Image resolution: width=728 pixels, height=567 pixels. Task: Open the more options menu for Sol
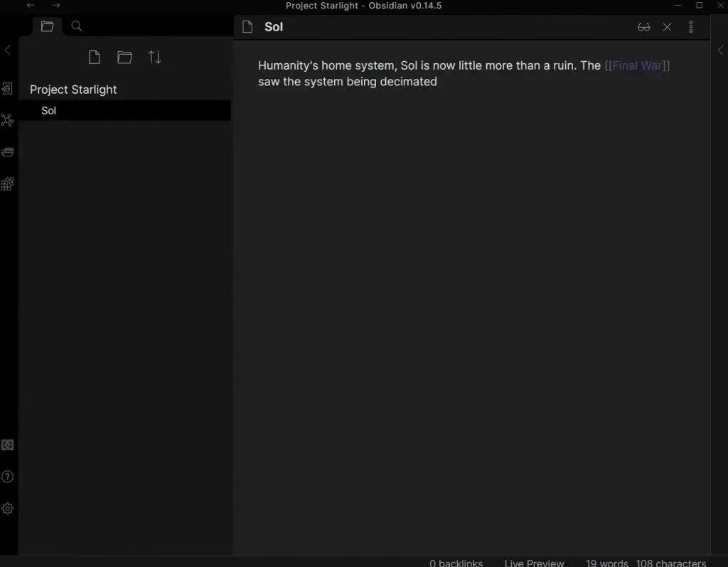tap(690, 27)
